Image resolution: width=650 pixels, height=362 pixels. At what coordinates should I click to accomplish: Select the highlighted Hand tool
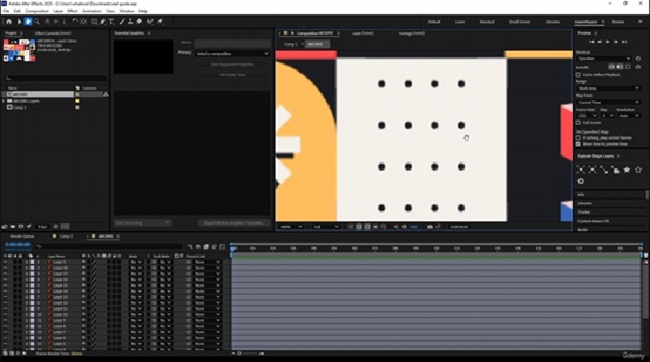28,22
